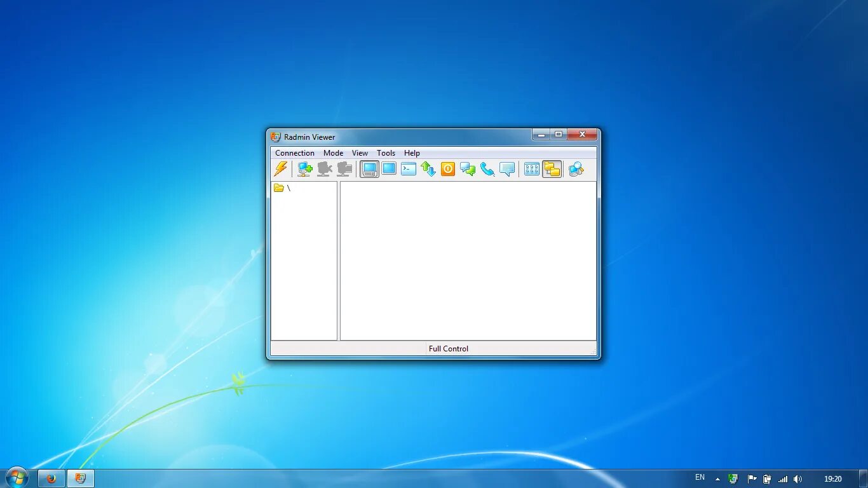
Task: Select the orange Shutdown mode icon
Action: click(448, 169)
